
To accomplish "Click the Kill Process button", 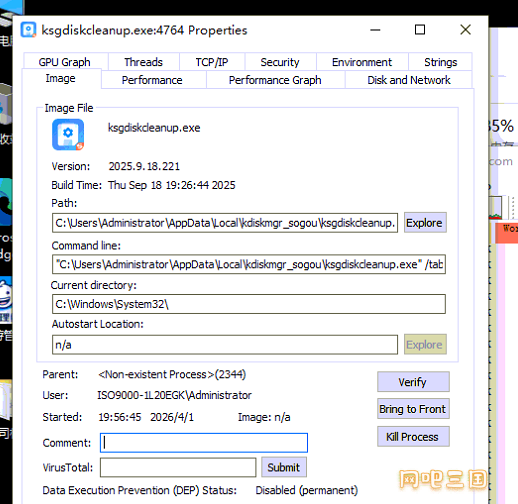I will point(413,436).
